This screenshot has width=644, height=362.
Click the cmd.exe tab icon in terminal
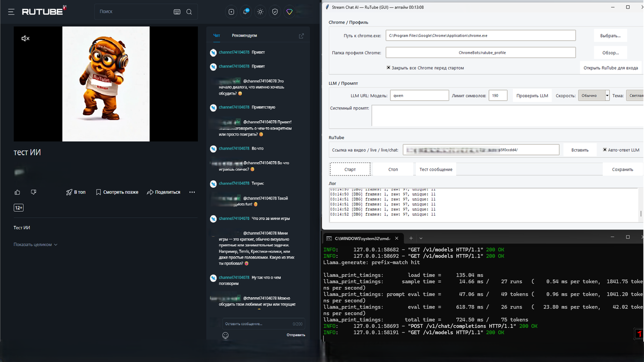tap(329, 238)
